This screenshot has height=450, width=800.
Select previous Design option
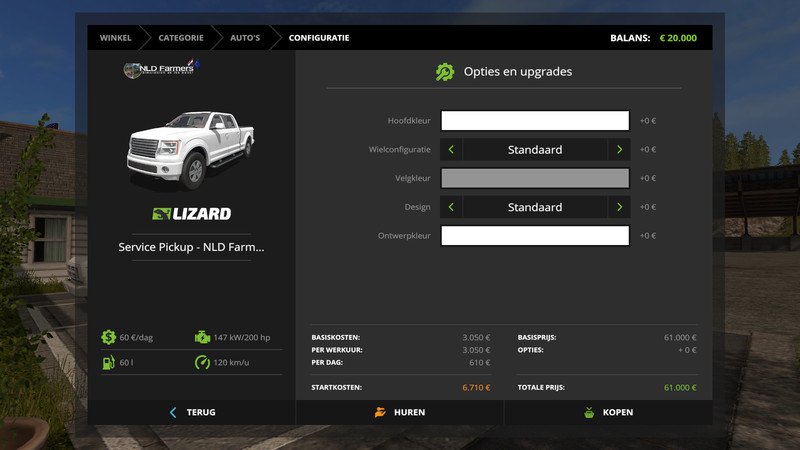coord(452,207)
